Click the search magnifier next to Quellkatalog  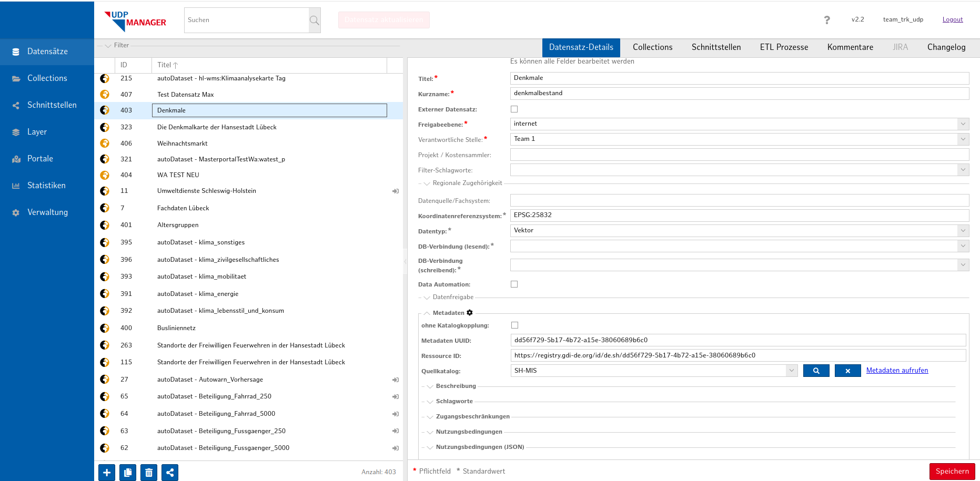tap(816, 371)
